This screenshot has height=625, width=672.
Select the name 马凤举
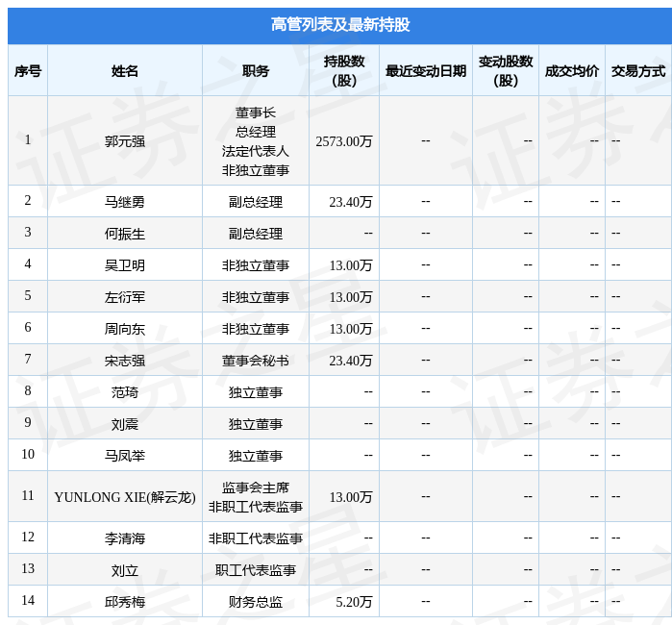[125, 456]
